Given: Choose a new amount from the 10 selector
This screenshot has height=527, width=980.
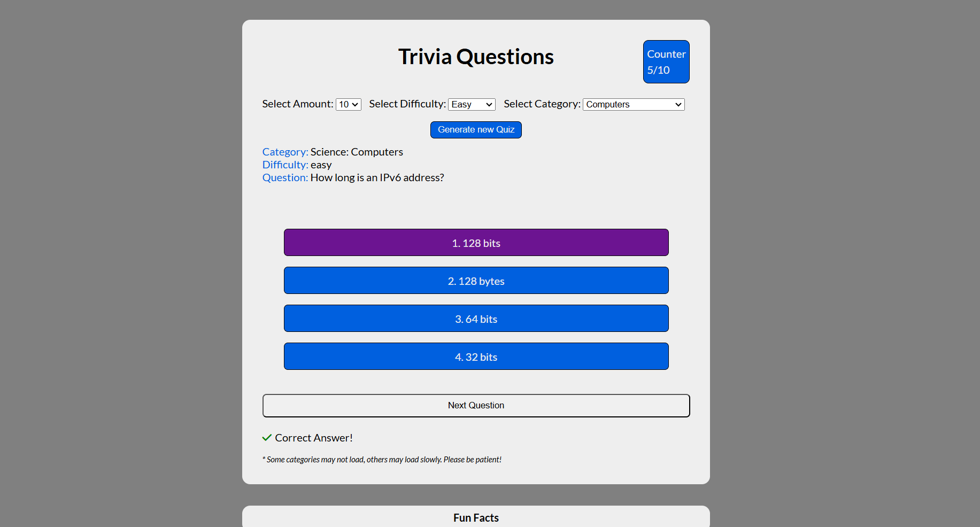Looking at the screenshot, I should [348, 104].
